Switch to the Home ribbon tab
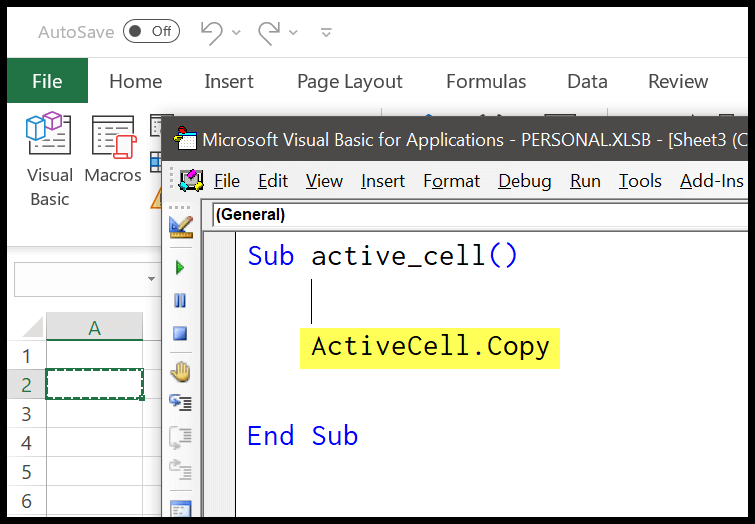755x524 pixels. [x=136, y=81]
